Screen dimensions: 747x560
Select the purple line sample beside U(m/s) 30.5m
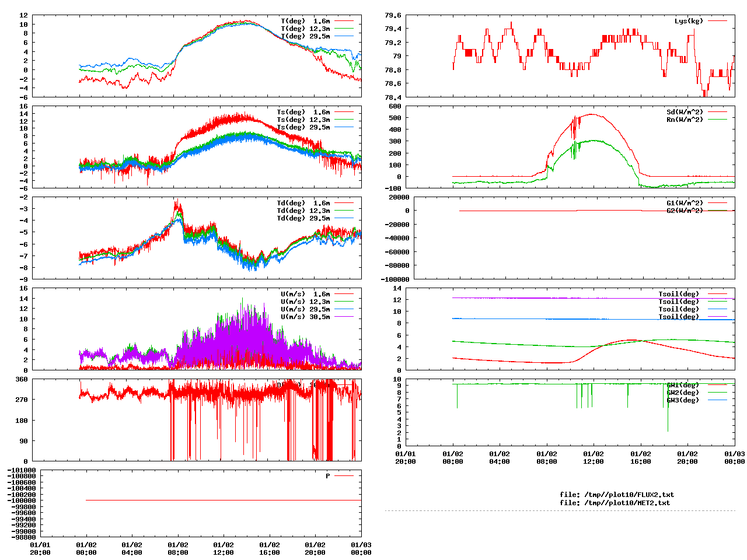pyautogui.click(x=344, y=317)
